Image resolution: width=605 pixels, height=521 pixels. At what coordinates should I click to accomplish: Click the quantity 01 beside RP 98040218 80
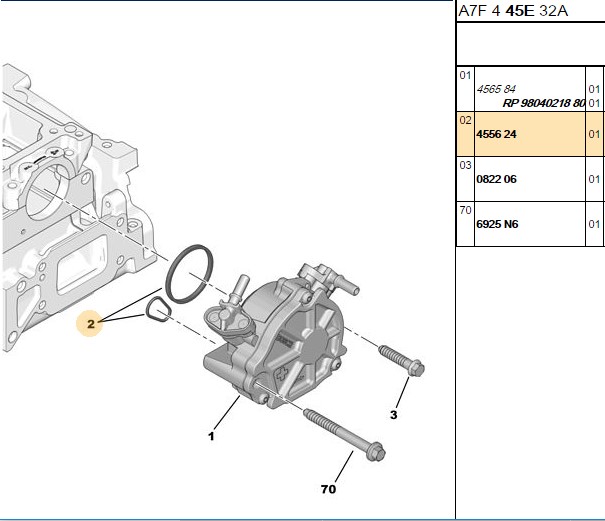pyautogui.click(x=594, y=103)
